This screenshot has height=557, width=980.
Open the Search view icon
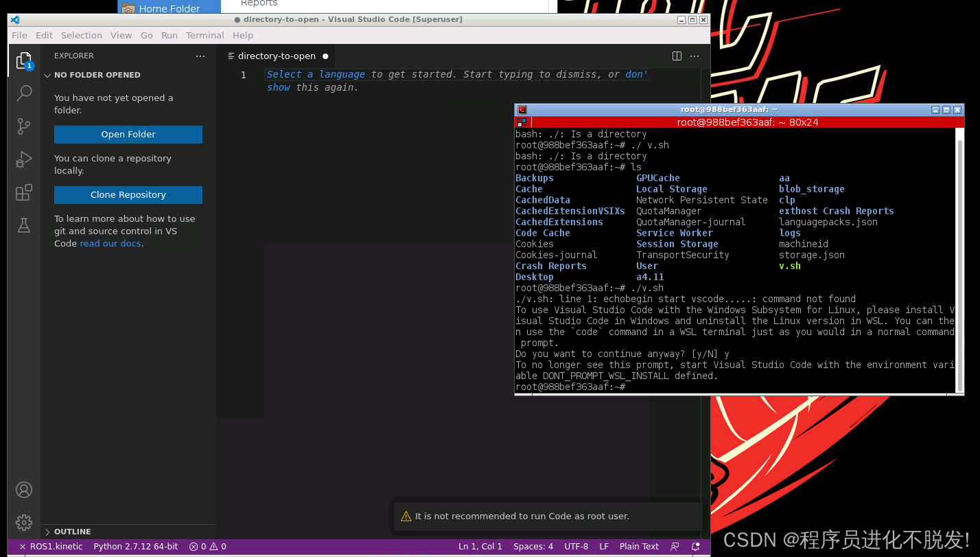click(24, 93)
